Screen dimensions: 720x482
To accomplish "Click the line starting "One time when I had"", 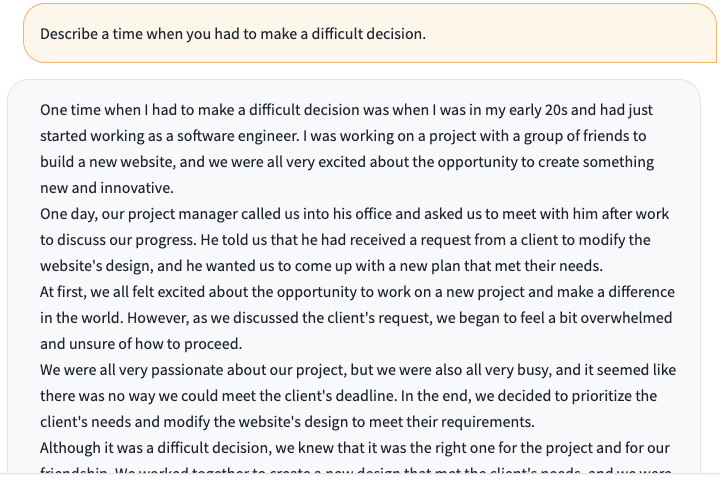I will [x=346, y=110].
